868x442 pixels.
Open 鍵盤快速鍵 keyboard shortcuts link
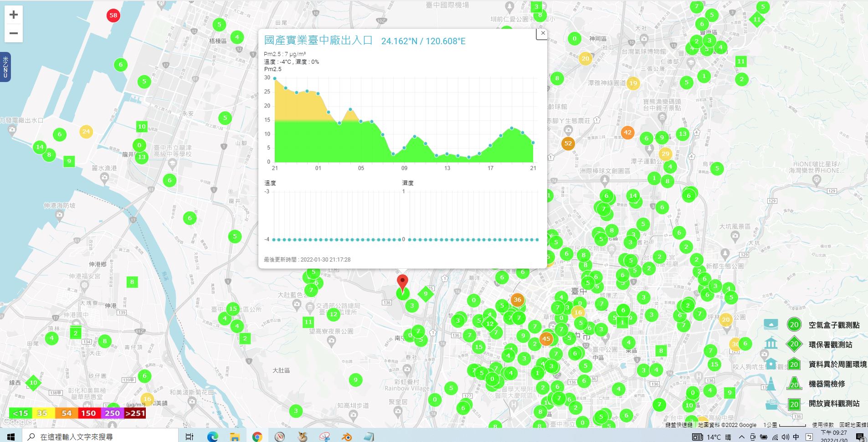point(679,425)
